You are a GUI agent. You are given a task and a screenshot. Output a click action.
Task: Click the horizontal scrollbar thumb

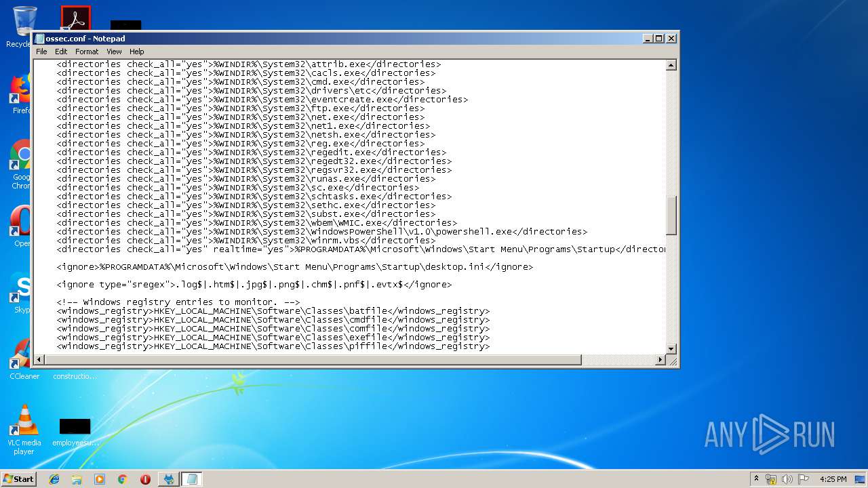(x=313, y=360)
